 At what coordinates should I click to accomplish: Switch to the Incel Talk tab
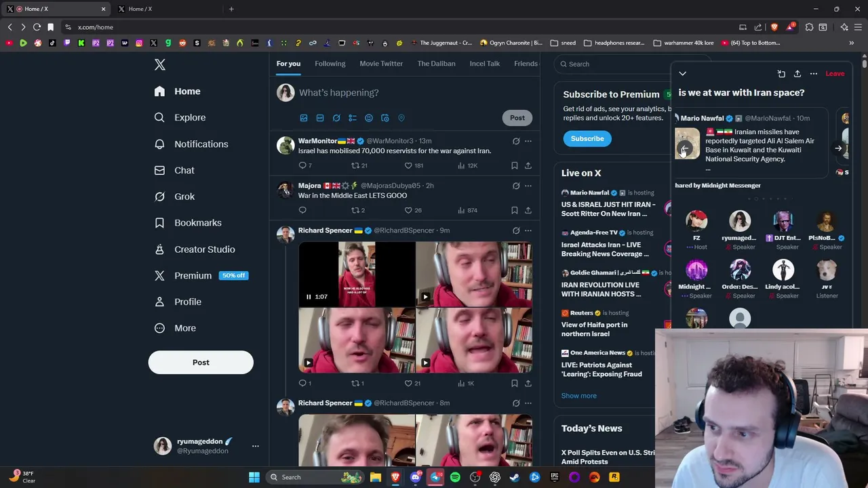484,64
